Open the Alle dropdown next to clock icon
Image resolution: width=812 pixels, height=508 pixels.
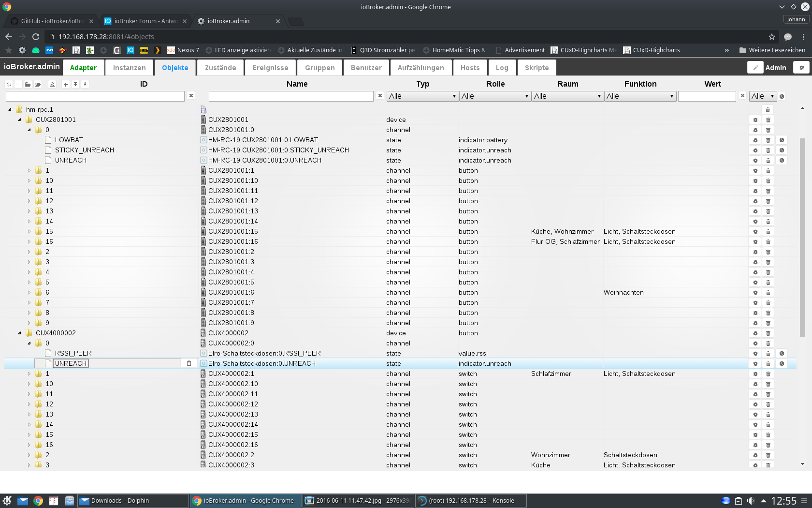click(x=763, y=96)
